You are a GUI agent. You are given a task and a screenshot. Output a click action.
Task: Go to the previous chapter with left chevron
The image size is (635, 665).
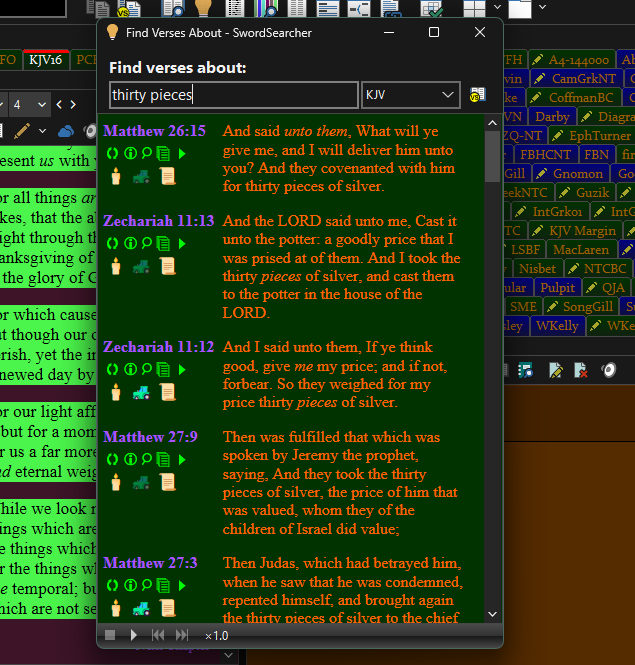pyautogui.click(x=59, y=104)
